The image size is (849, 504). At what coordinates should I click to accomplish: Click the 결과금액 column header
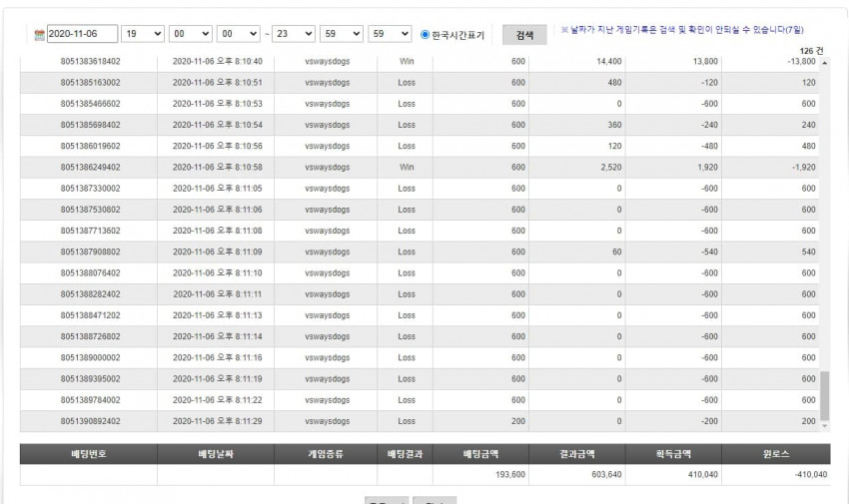click(577, 454)
